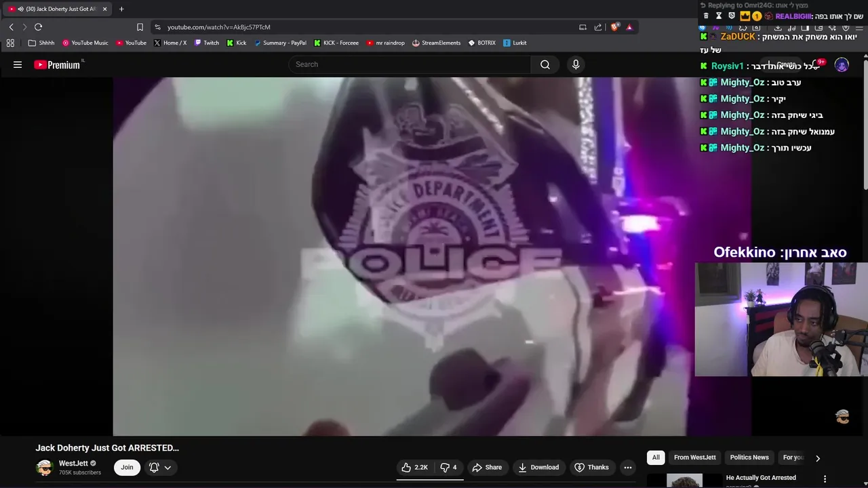Open the Home / X bookmark
Screen dimensions: 868x488
[170, 43]
